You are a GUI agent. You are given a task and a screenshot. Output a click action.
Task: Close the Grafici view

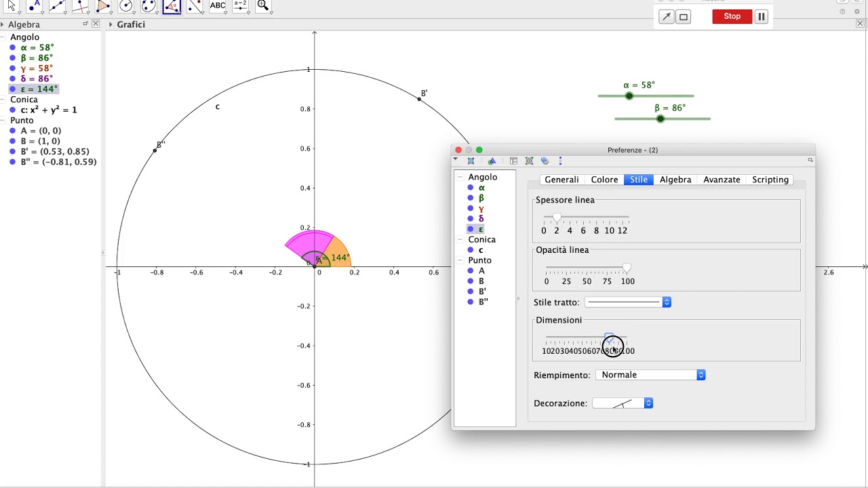coord(861,24)
